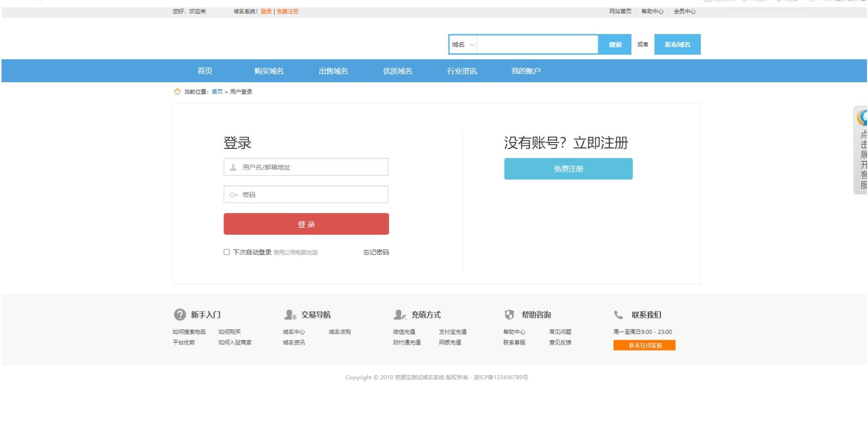Click the 忘记密码 link

click(376, 252)
